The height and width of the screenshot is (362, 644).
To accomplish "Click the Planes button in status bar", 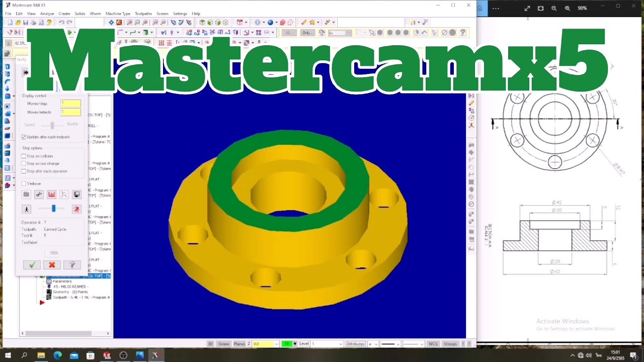I will tap(239, 344).
